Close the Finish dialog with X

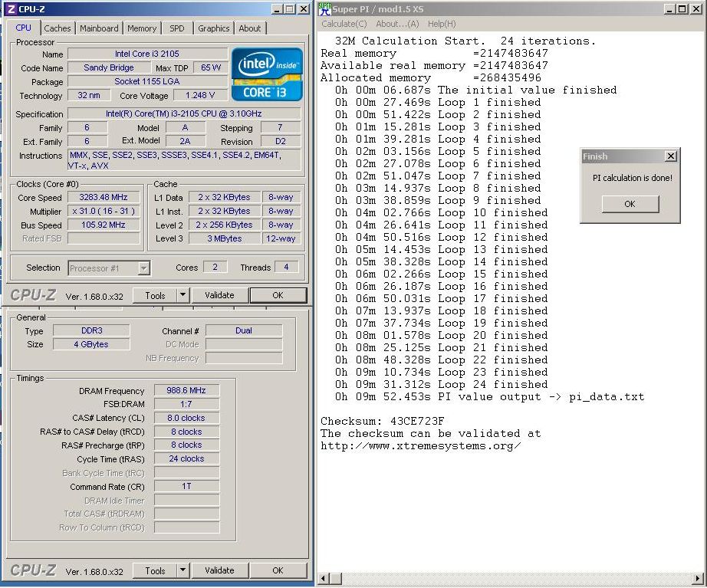pos(671,156)
